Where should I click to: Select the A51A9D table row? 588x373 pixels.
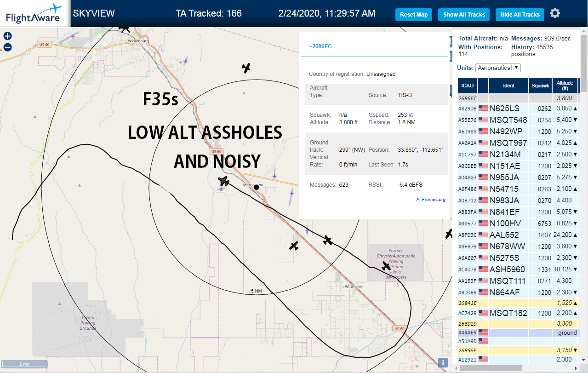[518, 341]
